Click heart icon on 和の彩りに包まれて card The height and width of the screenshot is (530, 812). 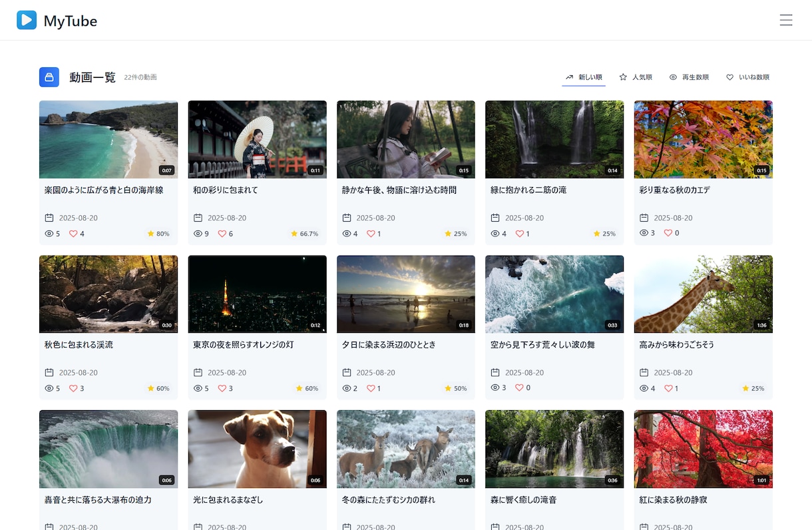[222, 234]
